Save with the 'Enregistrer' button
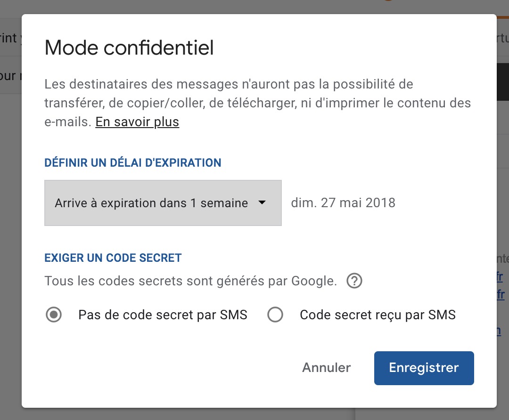The width and height of the screenshot is (509, 420). (x=424, y=368)
